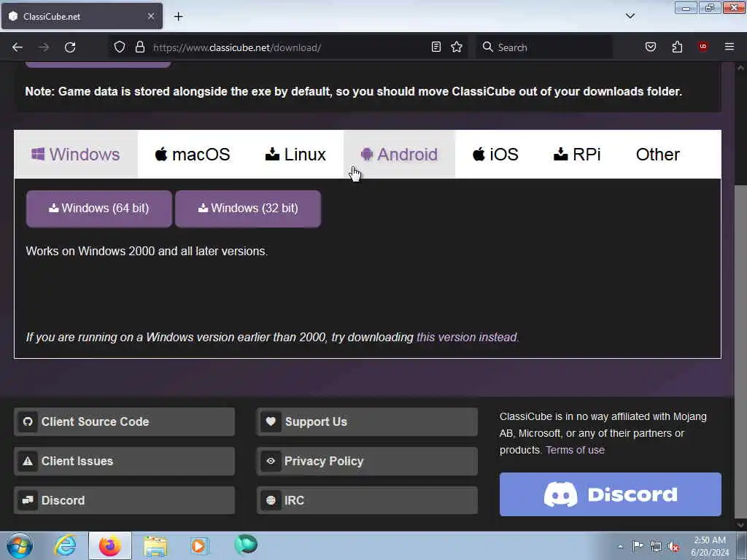This screenshot has width=747, height=560.
Task: Click the page vertical scrollbar thumb
Action: point(740,350)
